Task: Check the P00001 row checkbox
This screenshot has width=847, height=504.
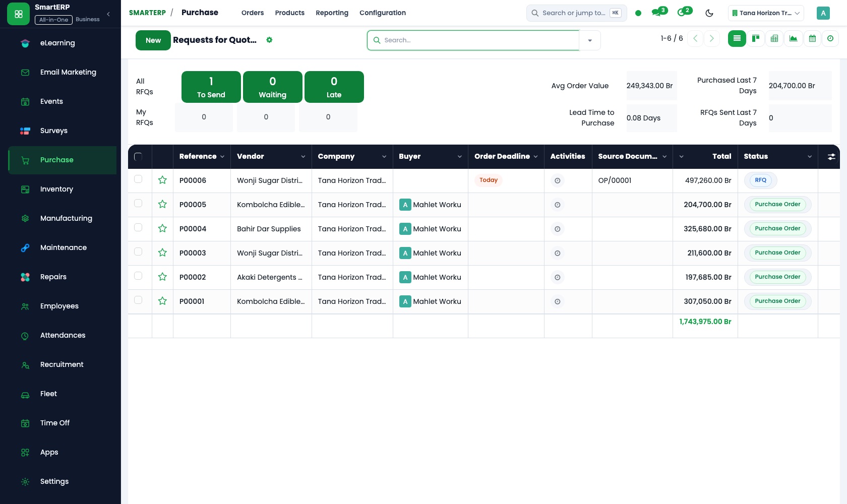Action: [x=138, y=300]
